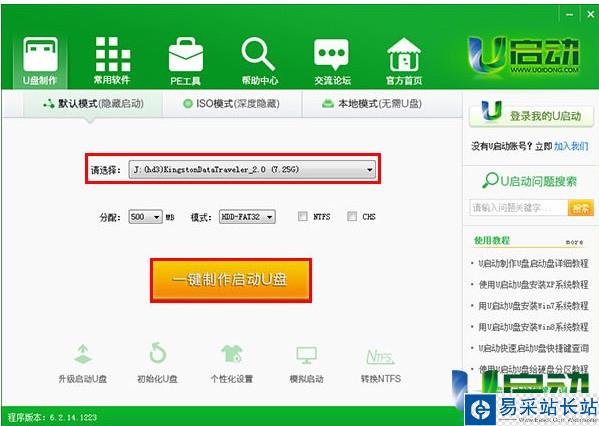Click 一键制作启动U盘 orange button

click(x=231, y=280)
